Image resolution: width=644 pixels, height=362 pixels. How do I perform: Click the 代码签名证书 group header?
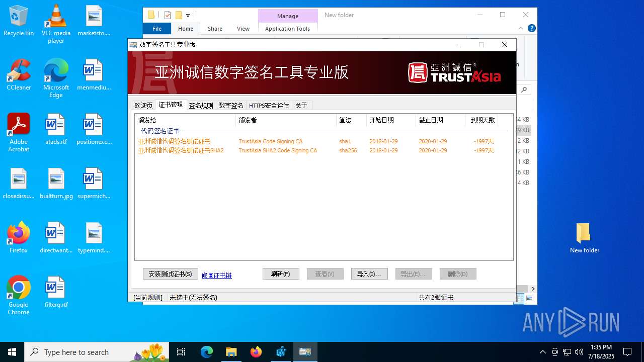coord(160,131)
